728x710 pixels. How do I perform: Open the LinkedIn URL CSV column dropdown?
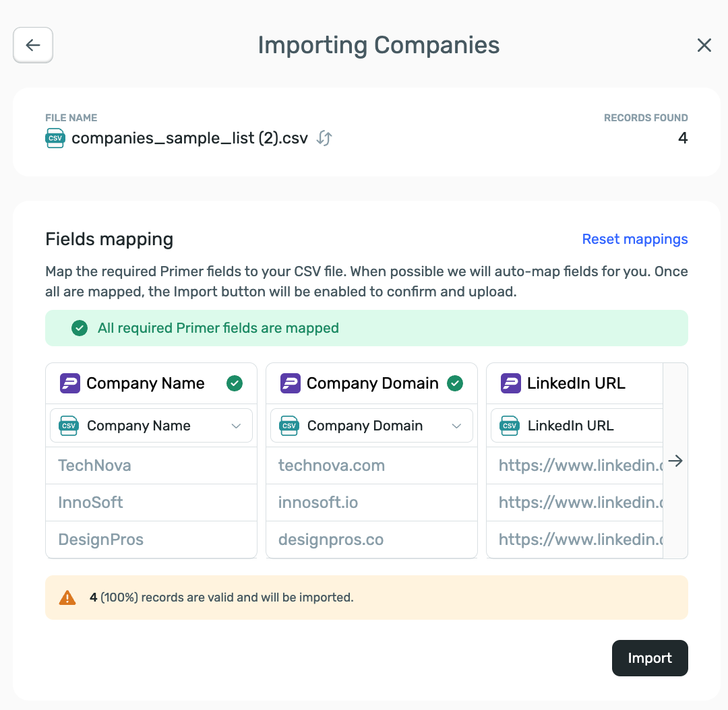576,426
